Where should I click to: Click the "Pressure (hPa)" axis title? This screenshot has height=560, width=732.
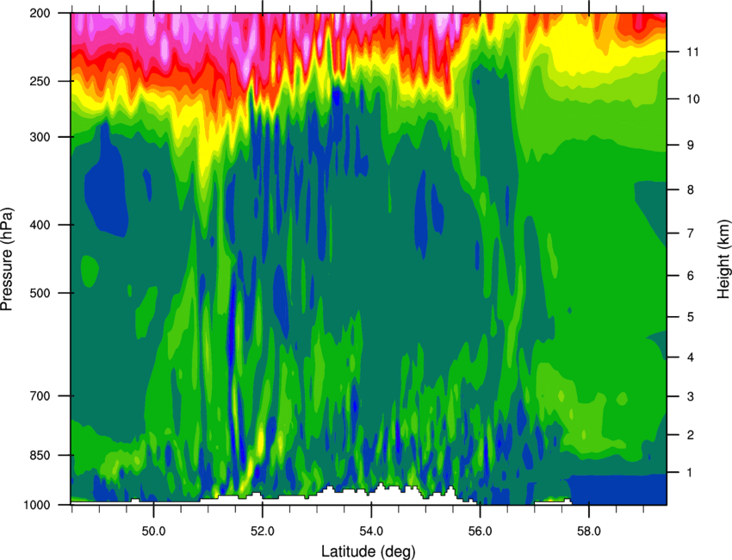(7, 258)
